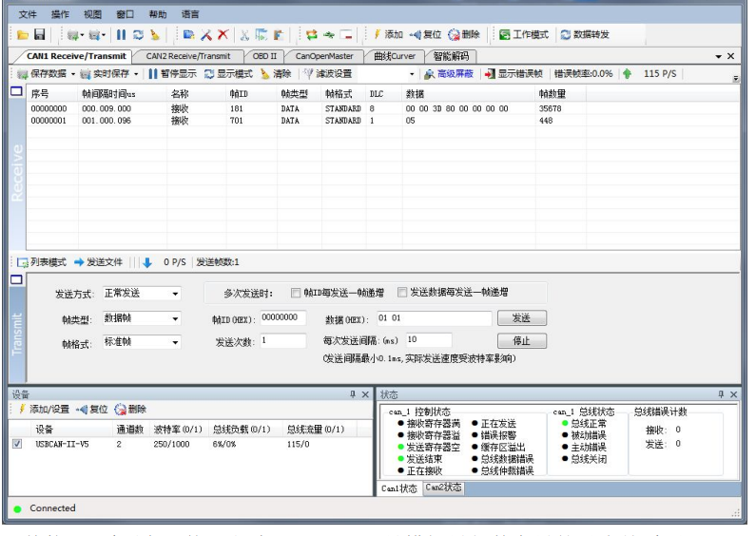Click the blue pause icon in main toolbar
The width and height of the screenshot is (756, 536).
click(x=121, y=34)
